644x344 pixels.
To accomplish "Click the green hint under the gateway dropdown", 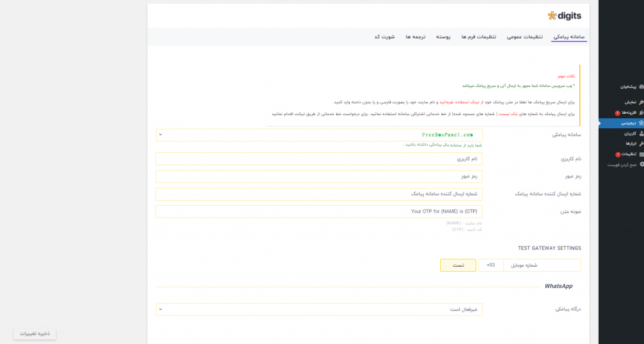I will point(443,145).
